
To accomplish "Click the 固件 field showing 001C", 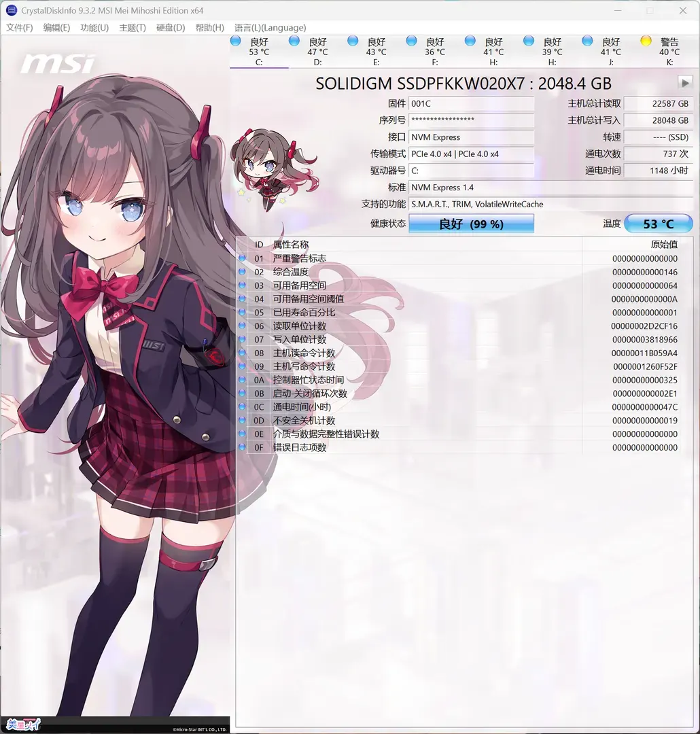I will tap(471, 103).
